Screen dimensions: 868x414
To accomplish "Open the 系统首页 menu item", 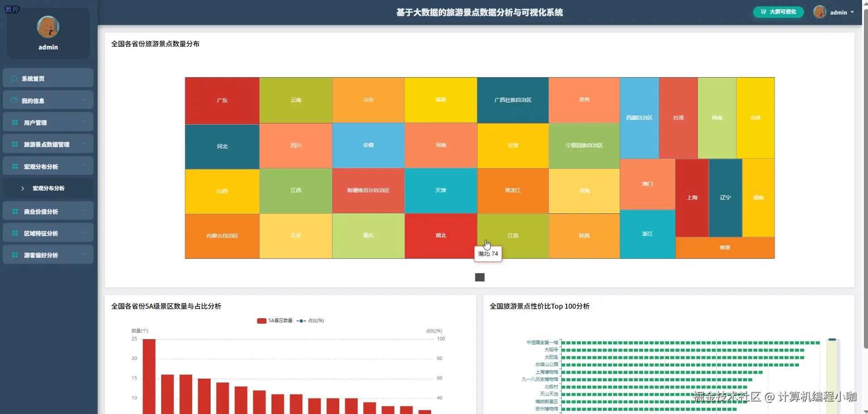I will point(48,78).
